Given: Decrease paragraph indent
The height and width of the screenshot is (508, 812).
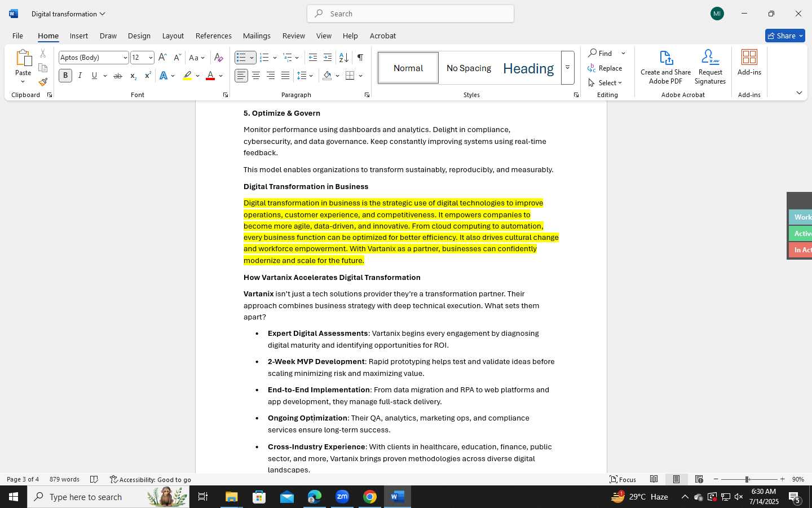Looking at the screenshot, I should pos(313,58).
